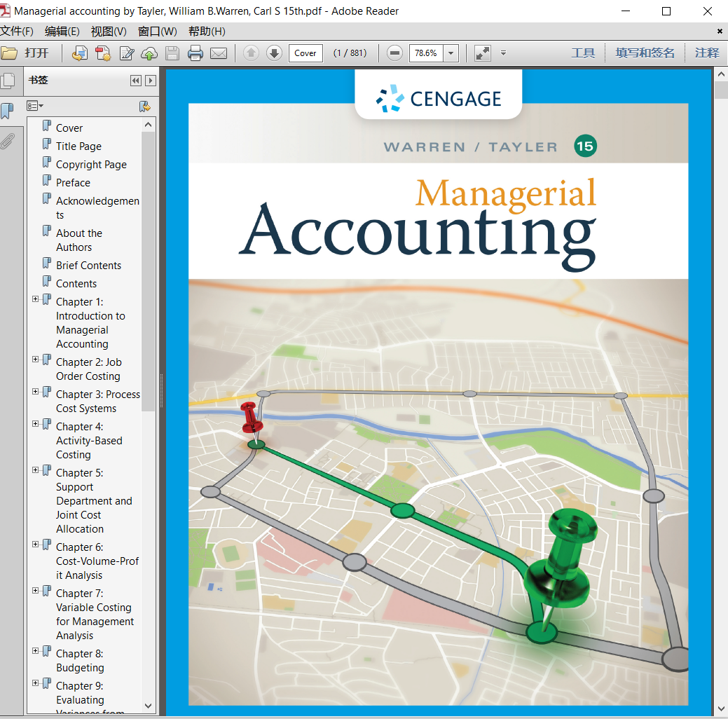Screen dimensions: 728x719
Task: Click the attachments paperclip icon
Action: [x=8, y=140]
